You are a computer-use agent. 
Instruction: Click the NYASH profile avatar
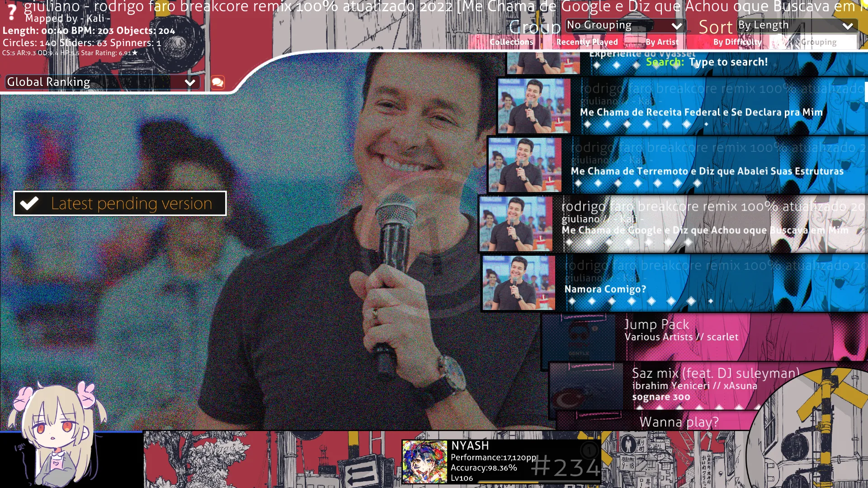click(425, 462)
